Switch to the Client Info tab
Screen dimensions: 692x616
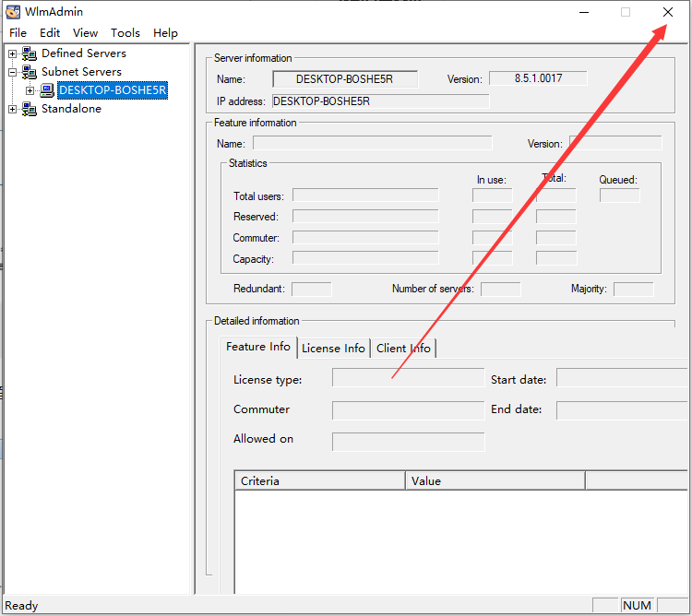click(403, 348)
